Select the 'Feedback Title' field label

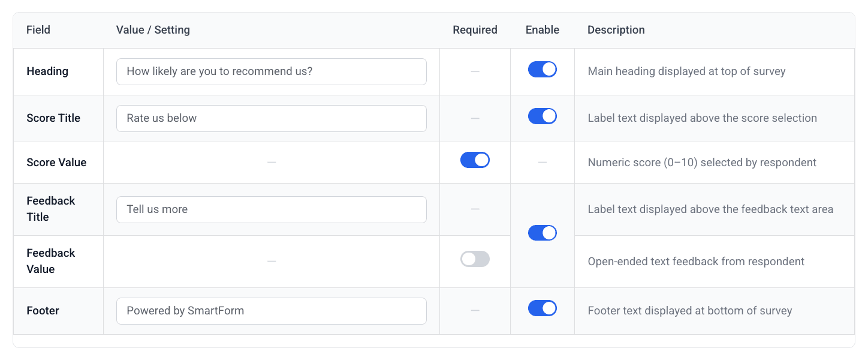tap(51, 209)
